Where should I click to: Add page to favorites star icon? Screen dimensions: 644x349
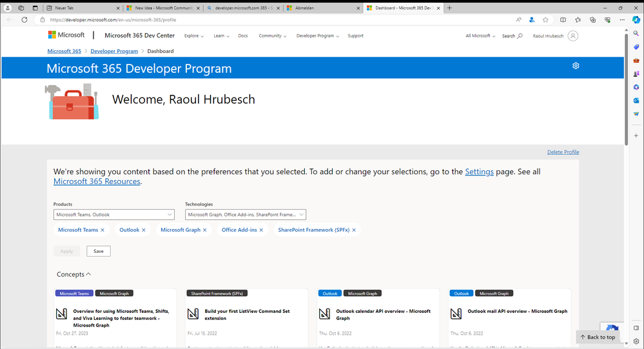click(545, 20)
